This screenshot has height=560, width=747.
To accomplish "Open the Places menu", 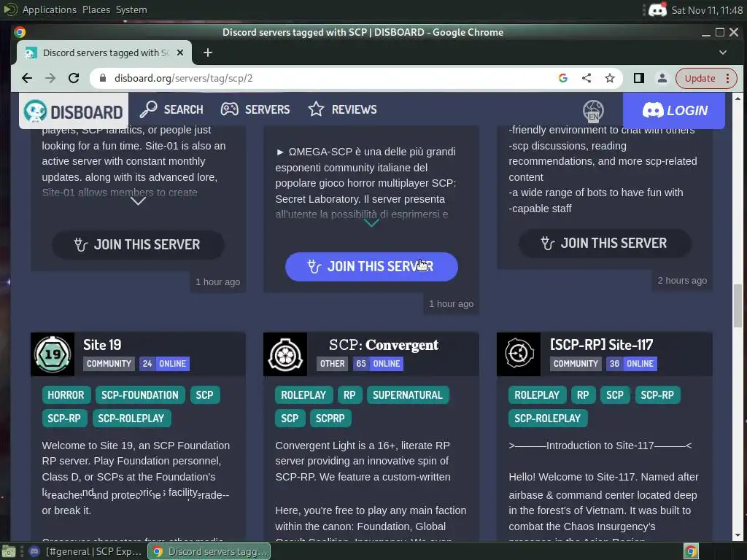I will (x=96, y=9).
